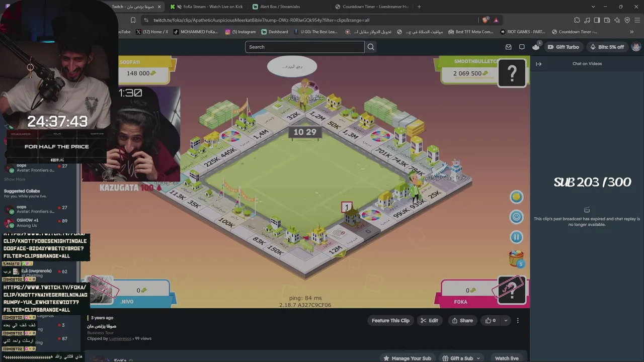The image size is (644, 362).
Task: Collapse the Chat on Videos panel arrow
Action: coord(538,64)
